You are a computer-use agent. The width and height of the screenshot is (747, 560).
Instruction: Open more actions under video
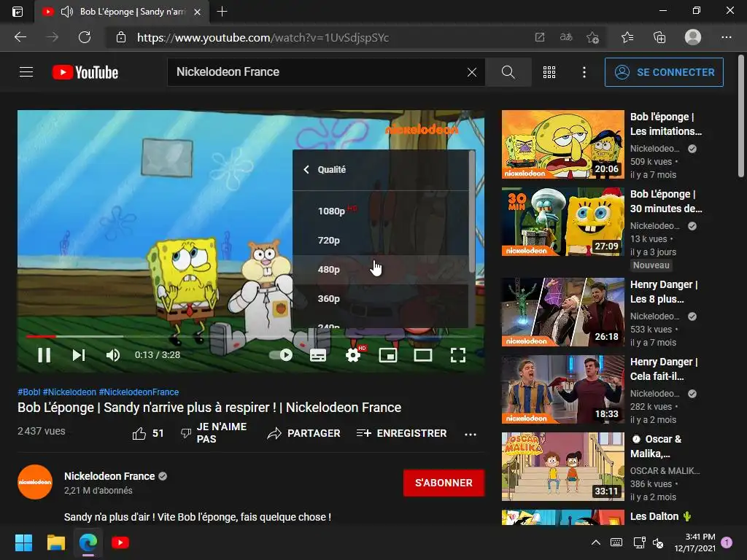click(471, 435)
